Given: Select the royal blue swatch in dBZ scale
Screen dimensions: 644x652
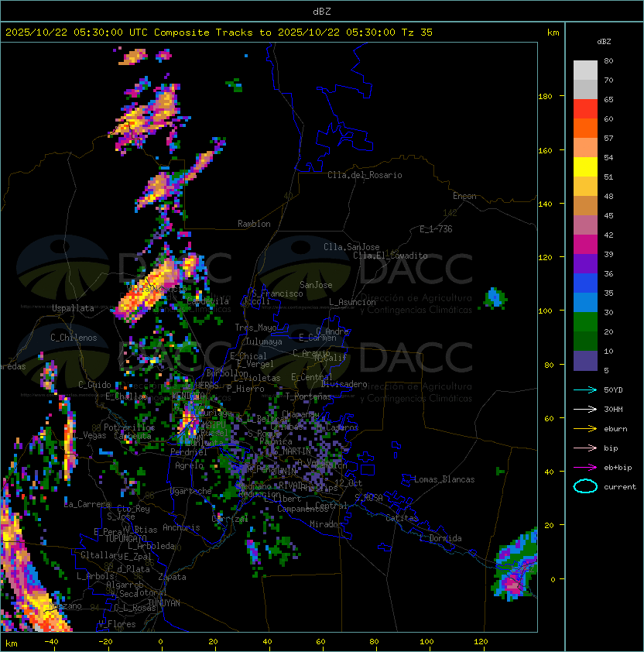Looking at the screenshot, I should 585,283.
